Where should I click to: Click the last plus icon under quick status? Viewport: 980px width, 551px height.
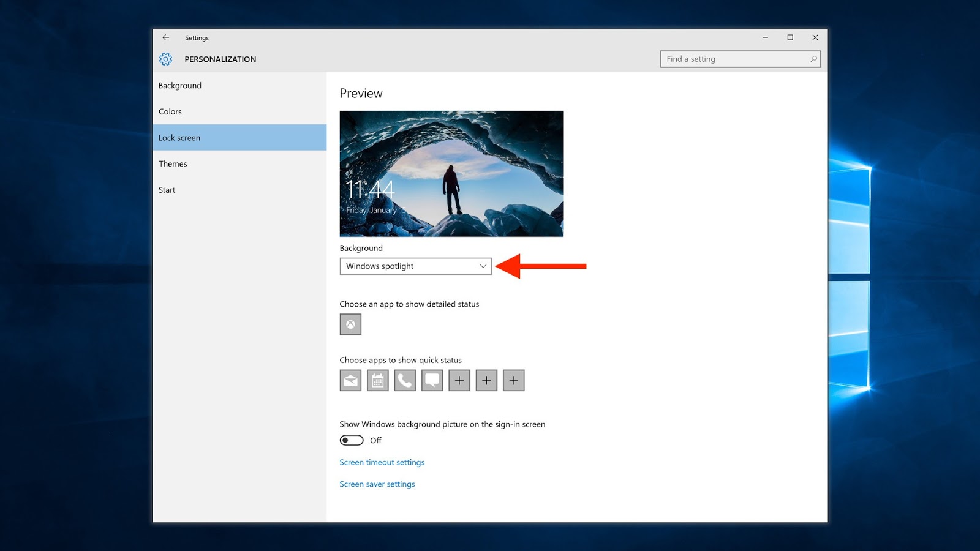coord(513,380)
